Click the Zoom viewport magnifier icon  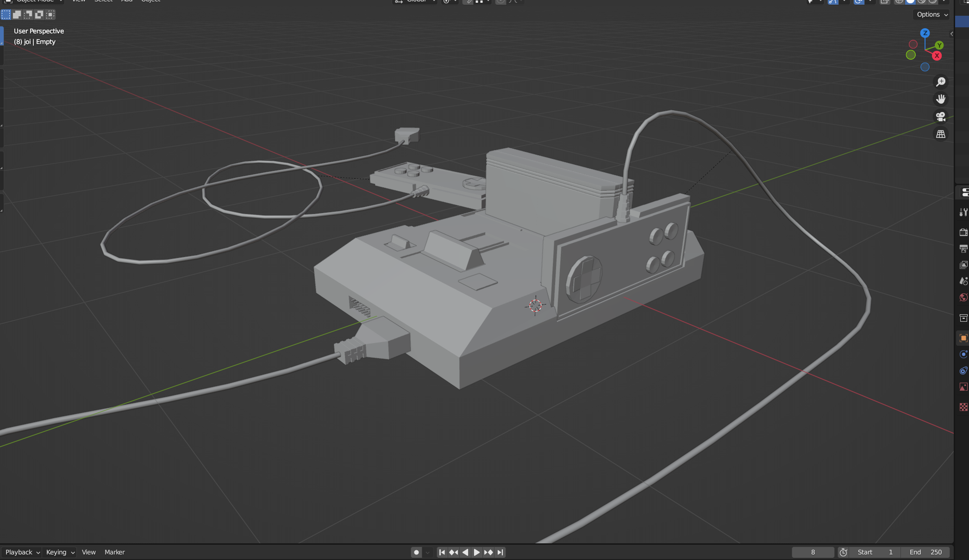pyautogui.click(x=940, y=82)
